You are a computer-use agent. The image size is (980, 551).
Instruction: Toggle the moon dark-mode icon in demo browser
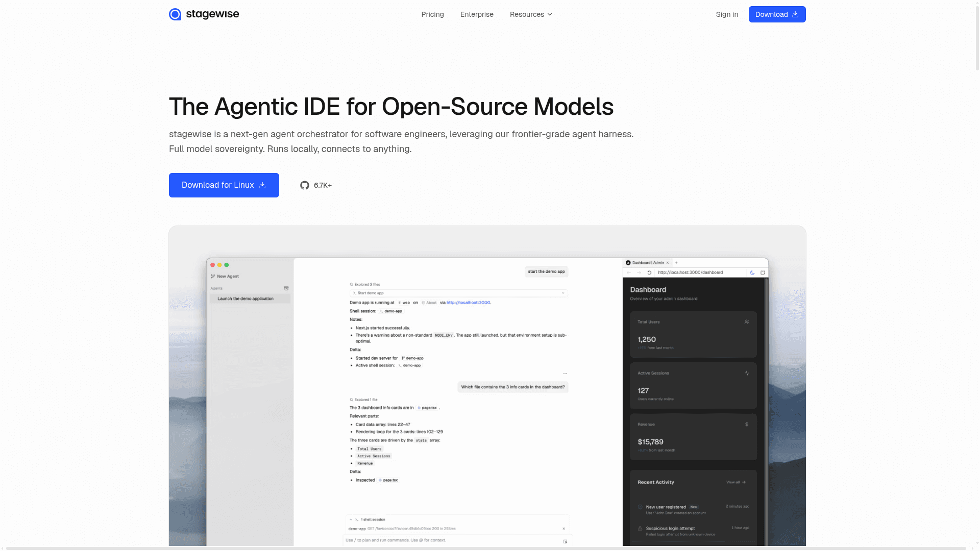(x=752, y=272)
